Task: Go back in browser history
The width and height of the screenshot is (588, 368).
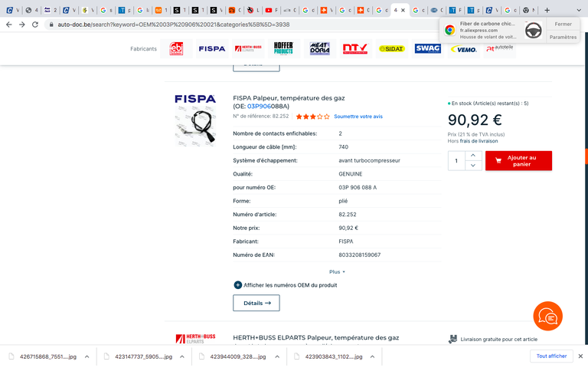Action: tap(9, 25)
